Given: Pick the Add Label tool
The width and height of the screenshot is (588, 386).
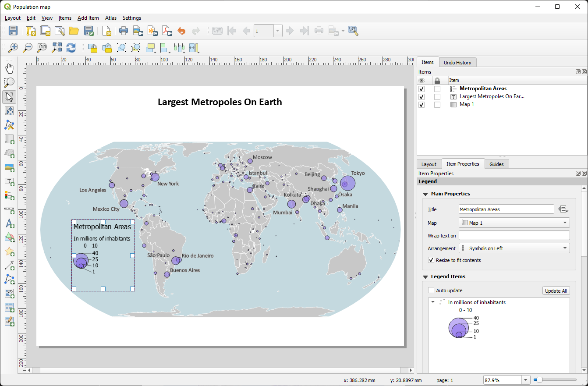Looking at the screenshot, I should tap(9, 181).
